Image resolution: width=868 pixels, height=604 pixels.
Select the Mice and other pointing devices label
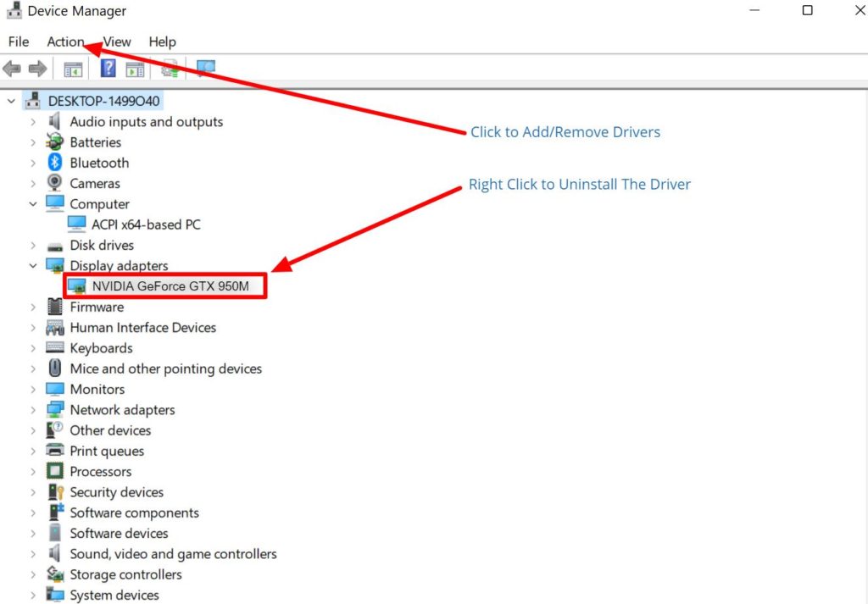[165, 369]
